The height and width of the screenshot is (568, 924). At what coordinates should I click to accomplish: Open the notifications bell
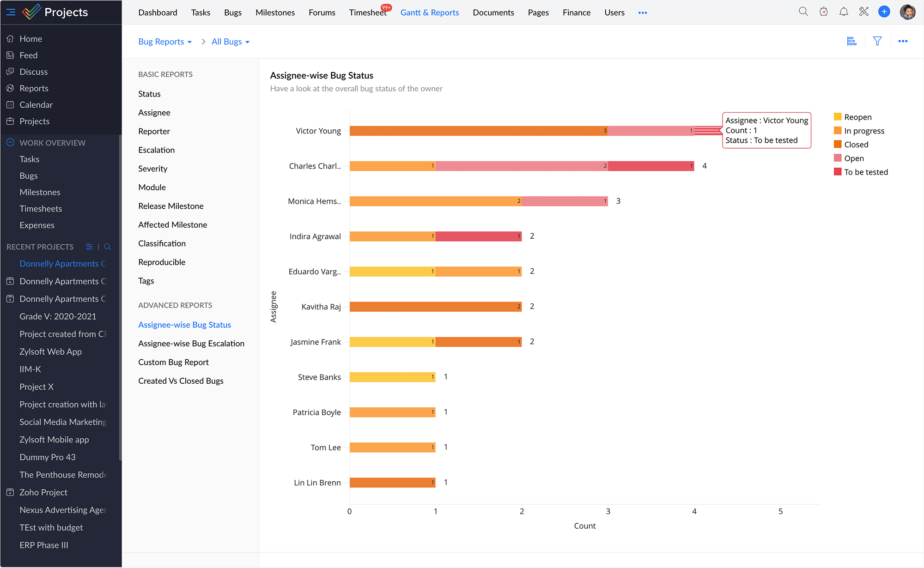point(844,12)
